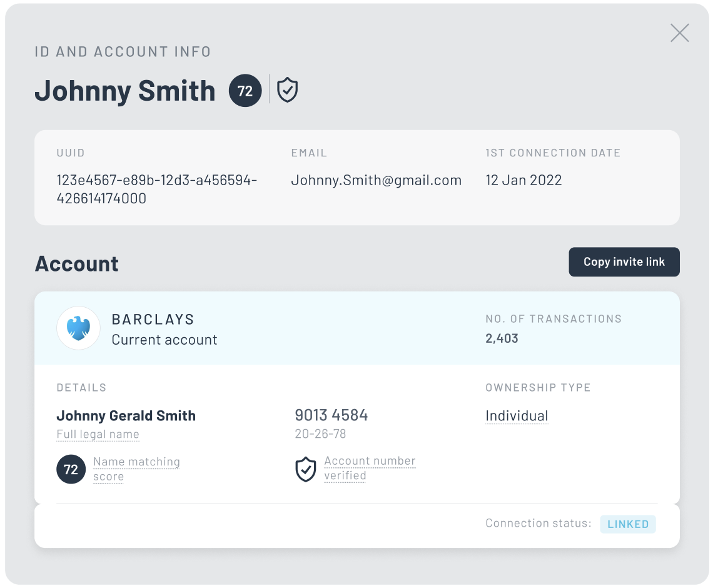The image size is (713, 588).
Task: Click the score badge beside Johnny Smith heading
Action: (245, 91)
